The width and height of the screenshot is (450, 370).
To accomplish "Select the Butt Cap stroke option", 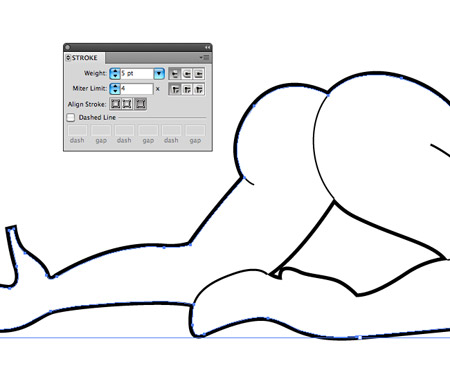I will point(175,74).
